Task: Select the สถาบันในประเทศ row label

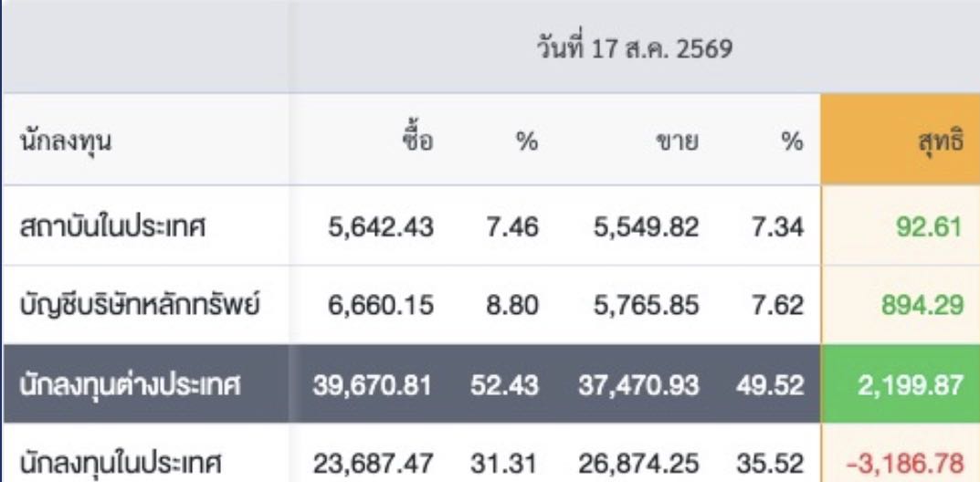Action: point(113,226)
